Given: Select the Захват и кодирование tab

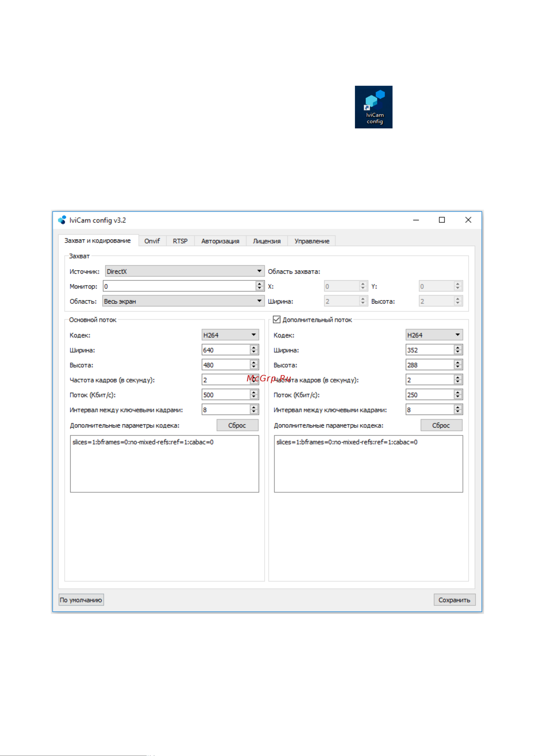Looking at the screenshot, I should coord(98,240).
